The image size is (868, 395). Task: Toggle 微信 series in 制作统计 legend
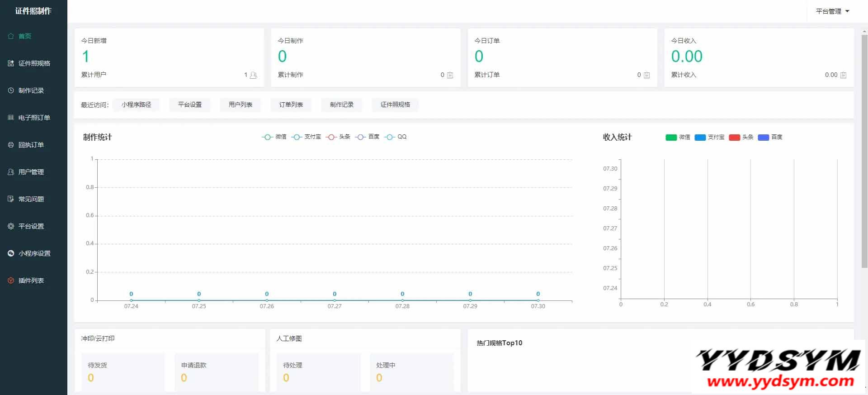click(x=274, y=137)
